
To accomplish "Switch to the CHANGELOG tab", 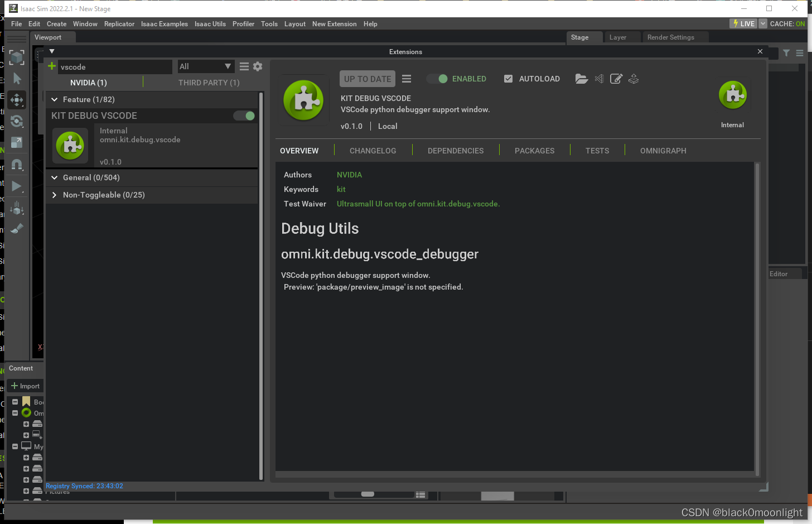I will pos(373,151).
